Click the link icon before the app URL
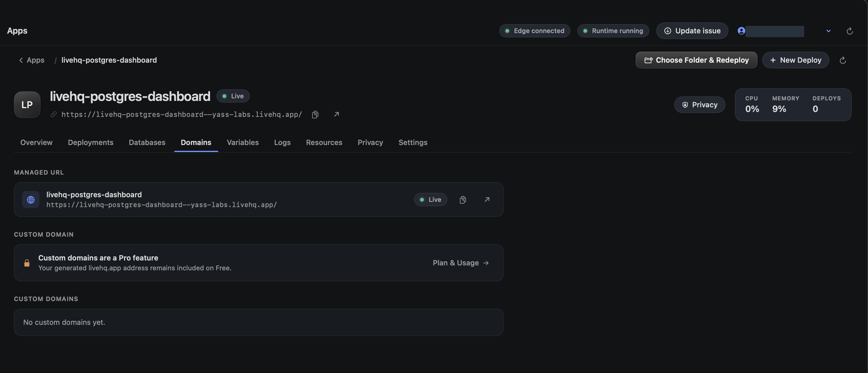 [54, 115]
